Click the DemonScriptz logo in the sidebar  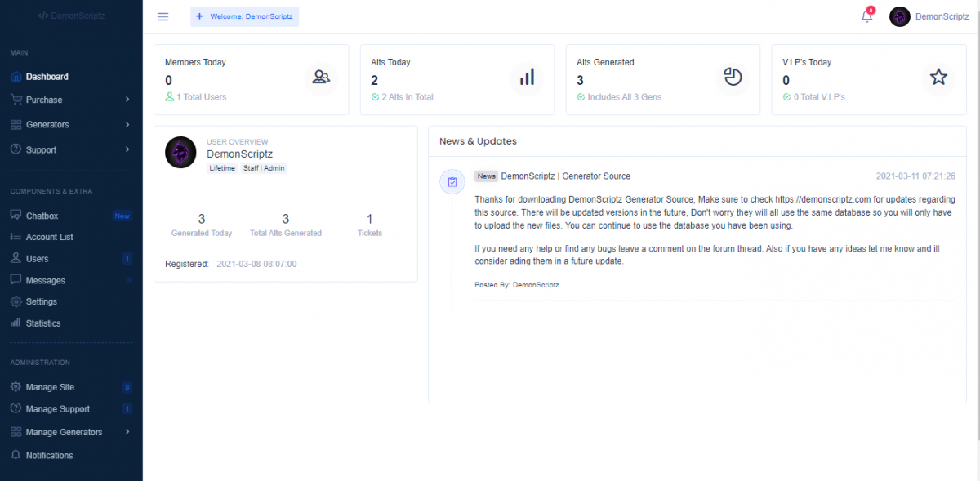pos(71,16)
